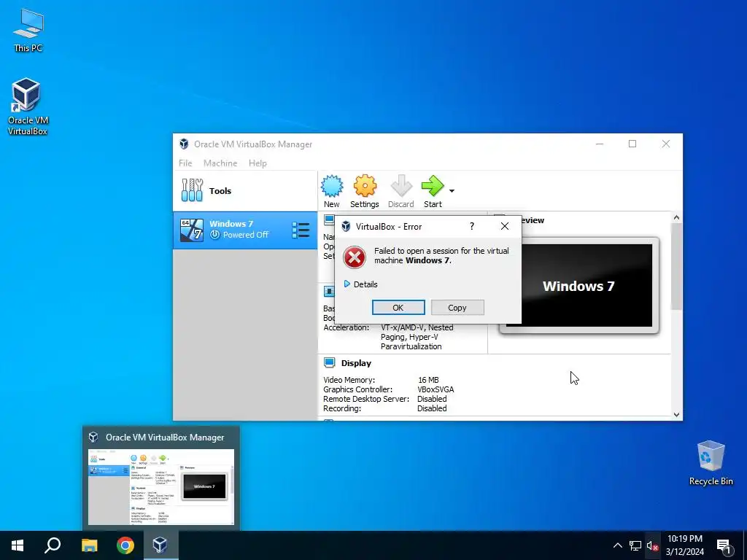This screenshot has width=747, height=560.
Task: Click the Recycle Bin desktop icon
Action: pos(711,463)
